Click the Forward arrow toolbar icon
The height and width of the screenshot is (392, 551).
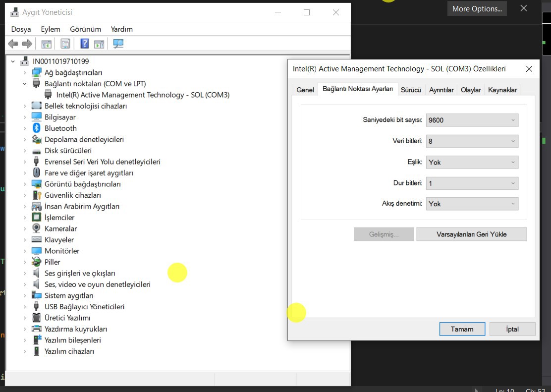(x=27, y=44)
